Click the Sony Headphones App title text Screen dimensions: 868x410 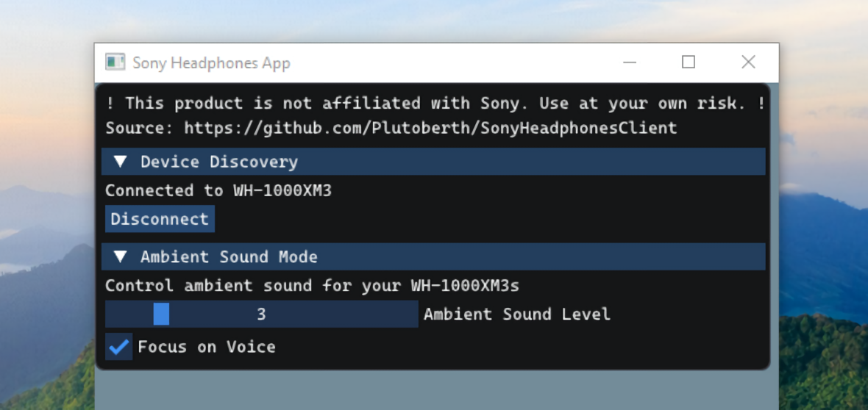point(211,63)
